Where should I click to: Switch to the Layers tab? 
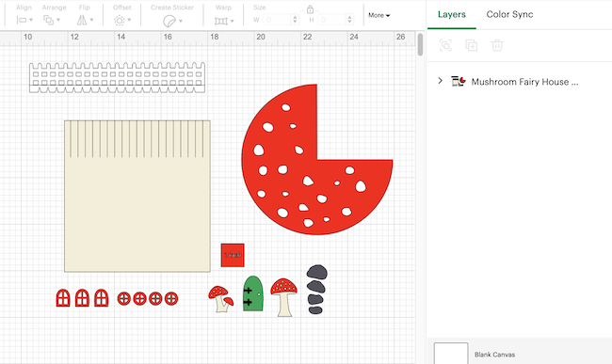pyautogui.click(x=452, y=14)
